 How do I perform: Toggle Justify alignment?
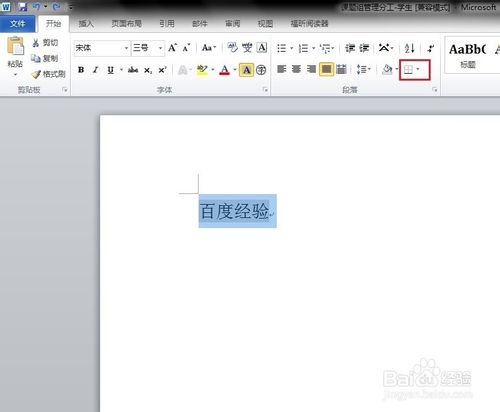(326, 69)
